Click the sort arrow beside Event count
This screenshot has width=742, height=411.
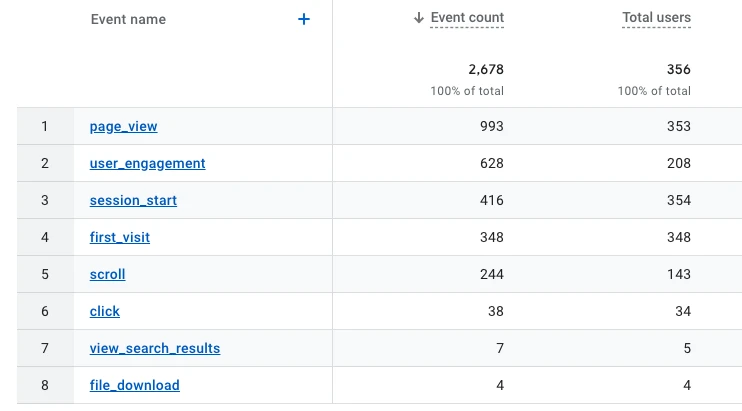point(419,18)
